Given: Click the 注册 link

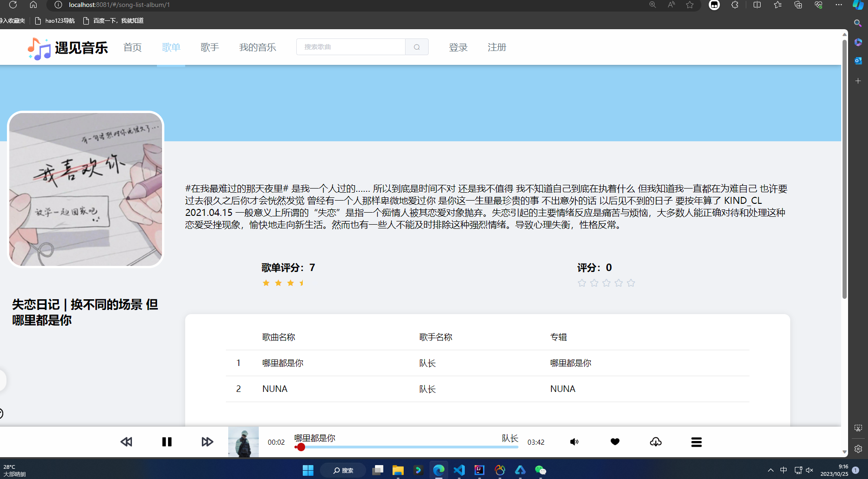Looking at the screenshot, I should [x=497, y=47].
